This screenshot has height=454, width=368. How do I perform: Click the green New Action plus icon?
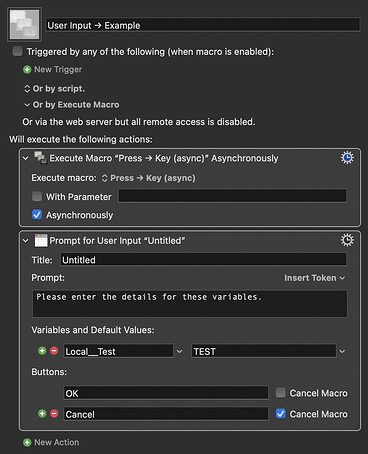[27, 442]
